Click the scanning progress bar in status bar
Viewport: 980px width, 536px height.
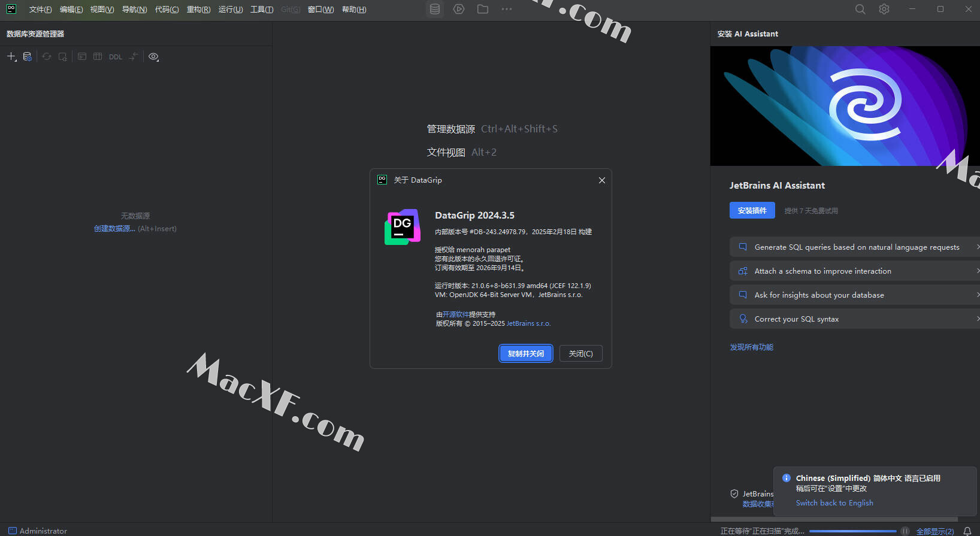click(853, 531)
